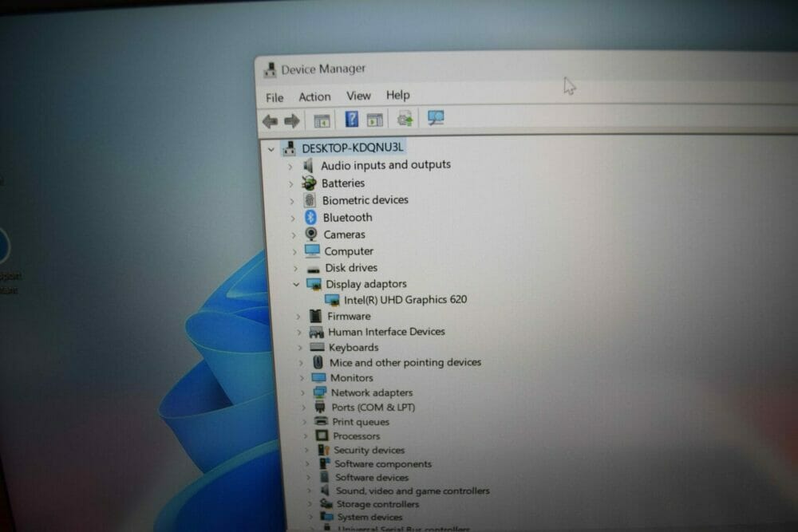This screenshot has width=798, height=532.
Task: Click the Display adaptors category icon
Action: pos(314,284)
